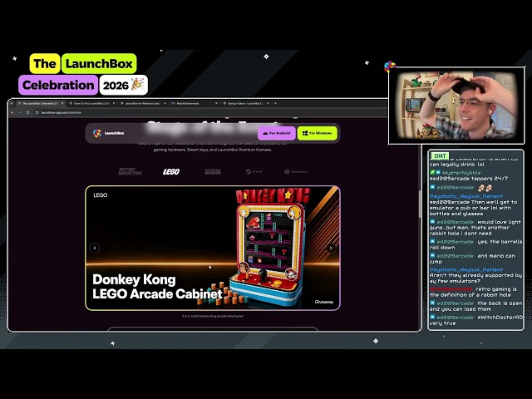
Task: Click the For Windows download button
Action: point(318,133)
